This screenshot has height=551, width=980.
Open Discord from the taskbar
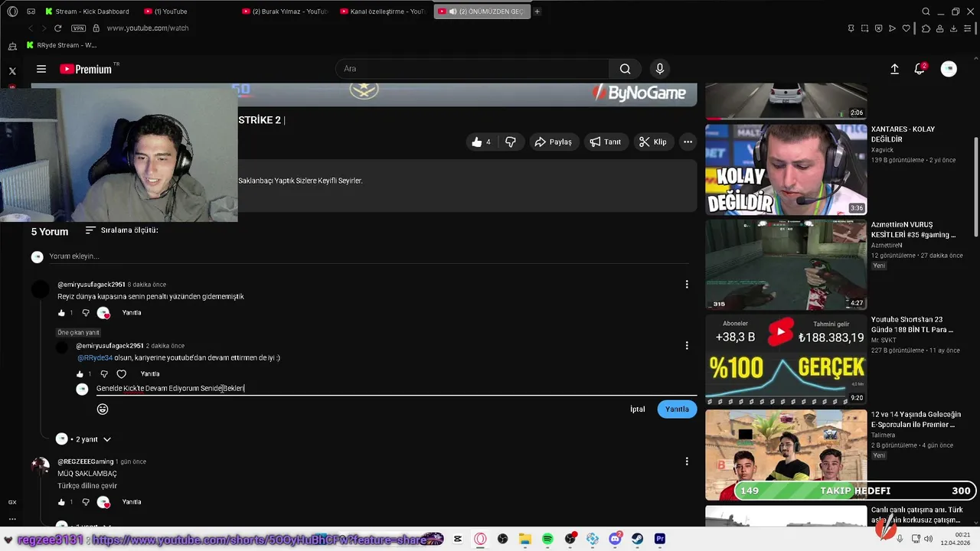[x=615, y=539]
